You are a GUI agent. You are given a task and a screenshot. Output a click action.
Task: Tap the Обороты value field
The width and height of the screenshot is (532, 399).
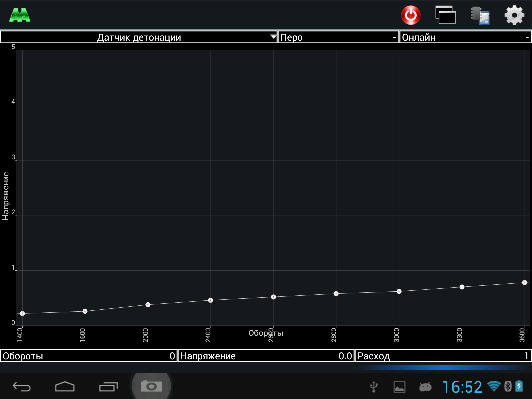tap(88, 356)
